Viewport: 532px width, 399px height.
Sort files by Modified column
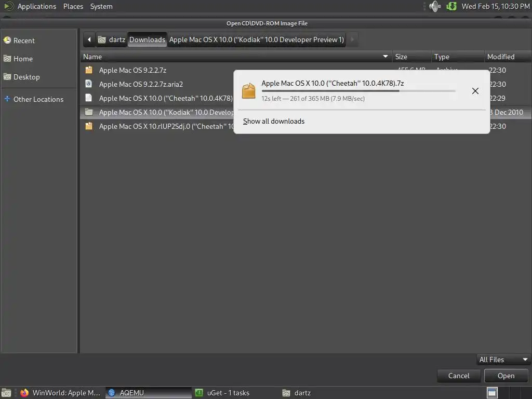[x=508, y=57]
